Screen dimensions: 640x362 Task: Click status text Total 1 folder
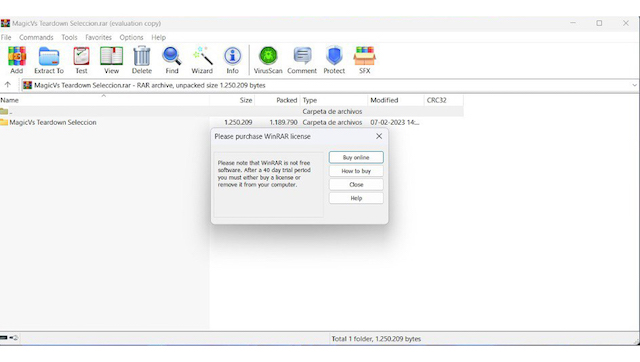click(376, 339)
